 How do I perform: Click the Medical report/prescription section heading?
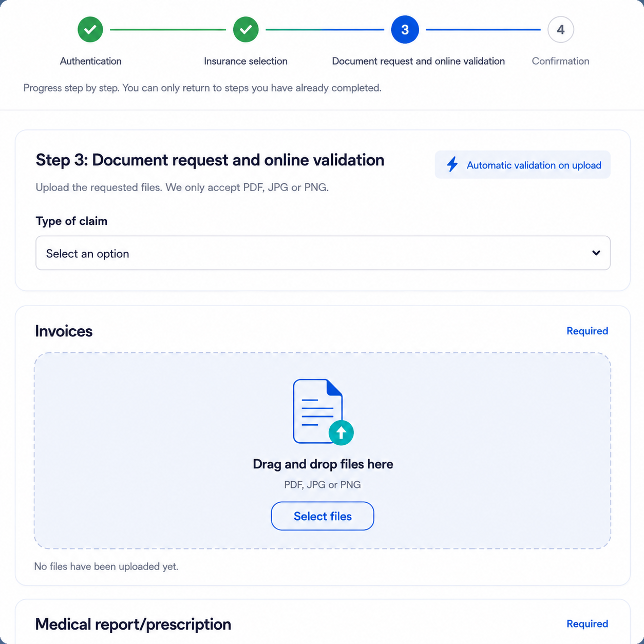tap(133, 624)
